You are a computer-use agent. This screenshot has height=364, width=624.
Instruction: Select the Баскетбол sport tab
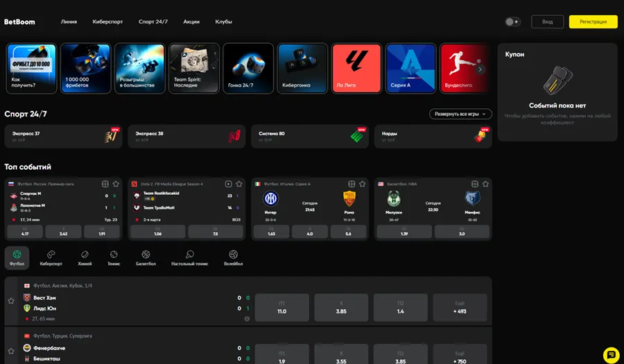click(x=146, y=258)
